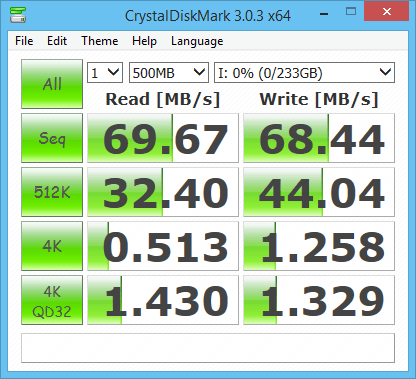
Task: Click the Read [MB/s] column header
Action: (x=163, y=99)
